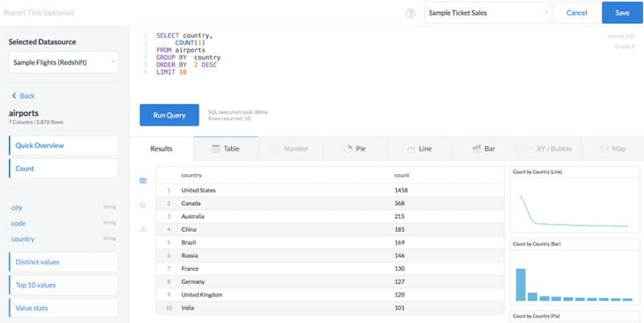Select the Brazil row cell

pyautogui.click(x=188, y=242)
